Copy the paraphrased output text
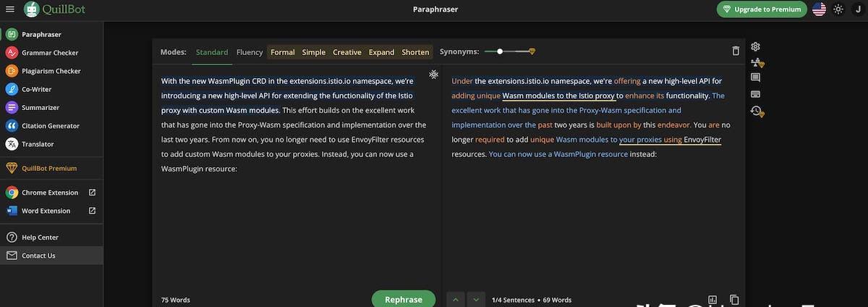This screenshot has width=868, height=307. click(734, 299)
